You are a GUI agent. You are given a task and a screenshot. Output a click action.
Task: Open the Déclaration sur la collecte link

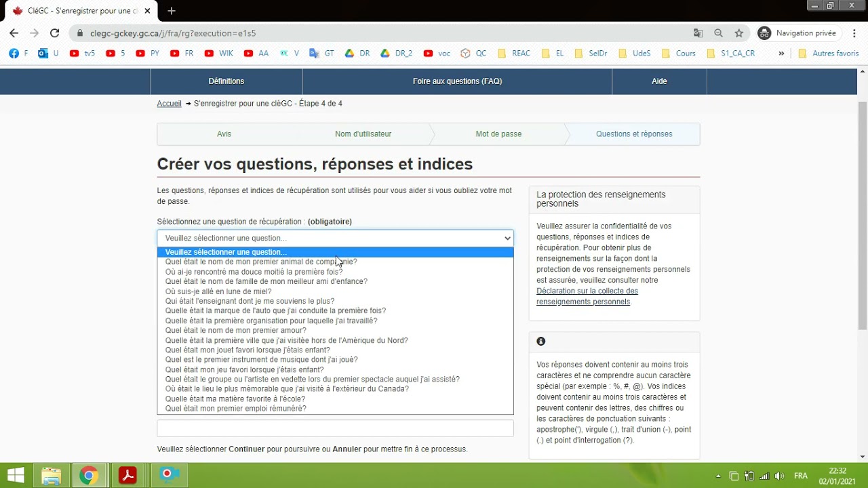[x=587, y=296]
